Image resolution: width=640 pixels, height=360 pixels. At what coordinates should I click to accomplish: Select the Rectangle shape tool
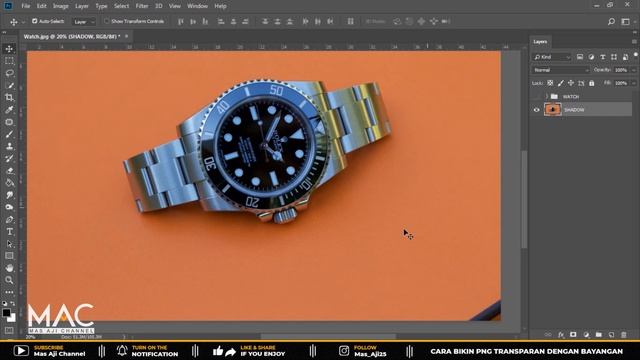pos(9,256)
